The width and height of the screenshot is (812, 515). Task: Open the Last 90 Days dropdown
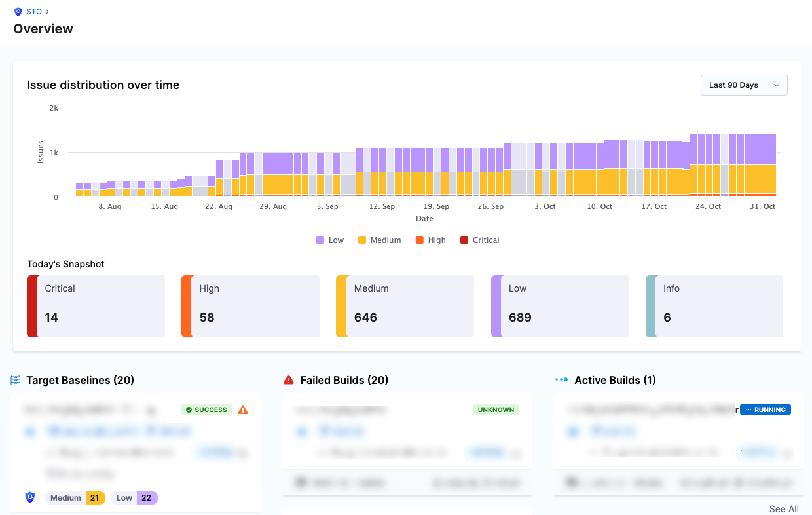pos(744,85)
